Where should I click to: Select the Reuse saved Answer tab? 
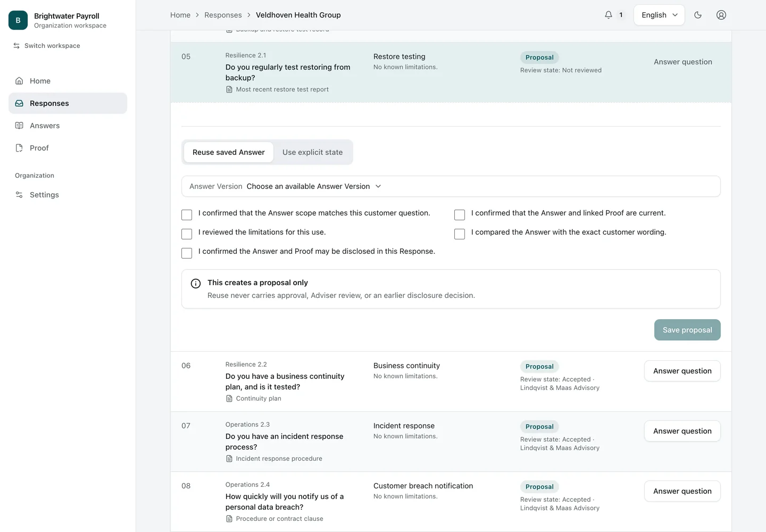click(229, 152)
